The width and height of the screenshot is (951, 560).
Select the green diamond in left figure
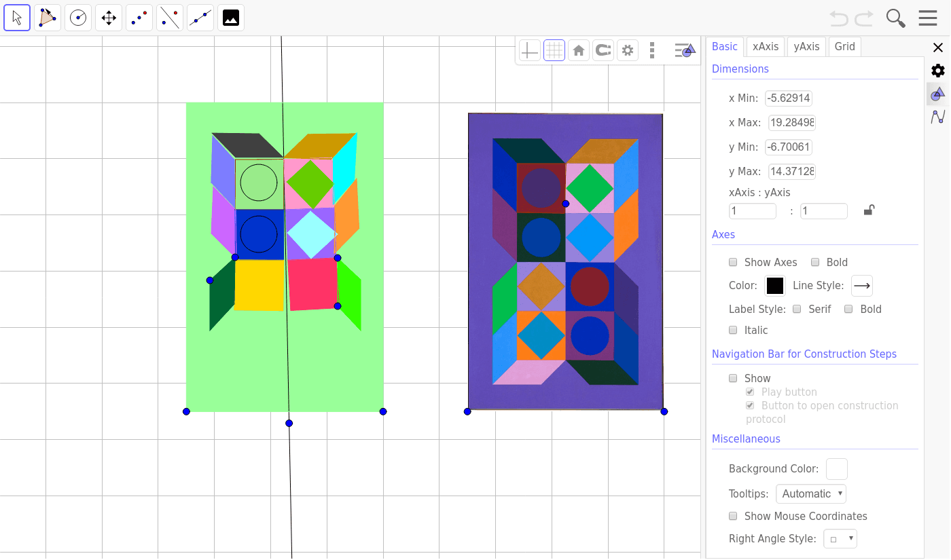pyautogui.click(x=310, y=184)
